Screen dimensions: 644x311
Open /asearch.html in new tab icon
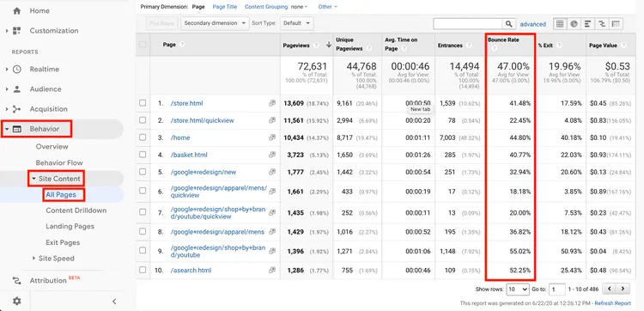tap(272, 271)
